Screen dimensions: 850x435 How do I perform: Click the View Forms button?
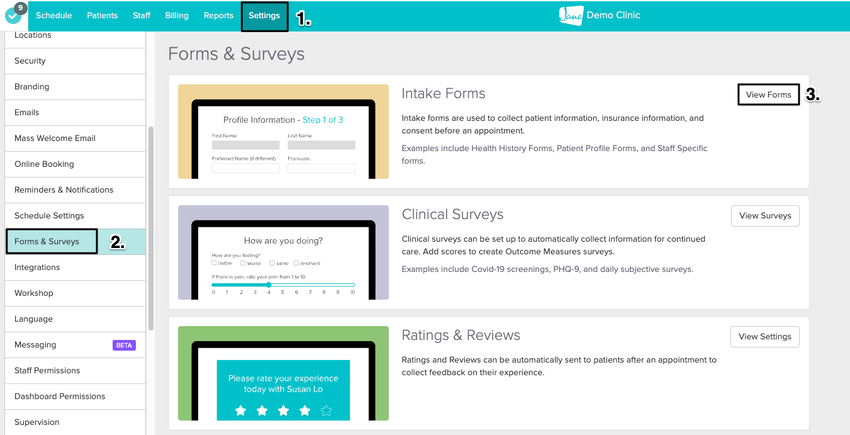[768, 95]
